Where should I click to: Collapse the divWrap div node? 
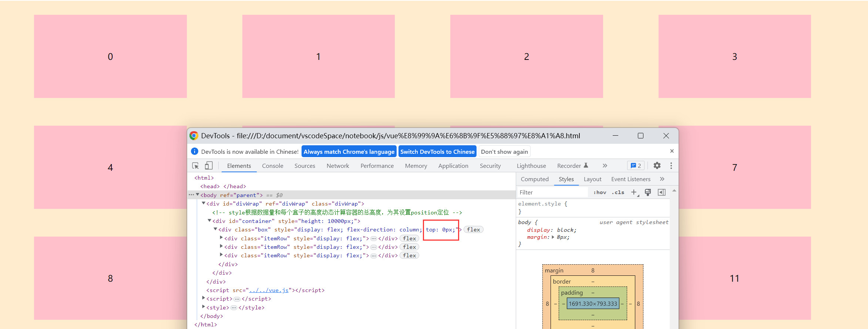pyautogui.click(x=203, y=203)
